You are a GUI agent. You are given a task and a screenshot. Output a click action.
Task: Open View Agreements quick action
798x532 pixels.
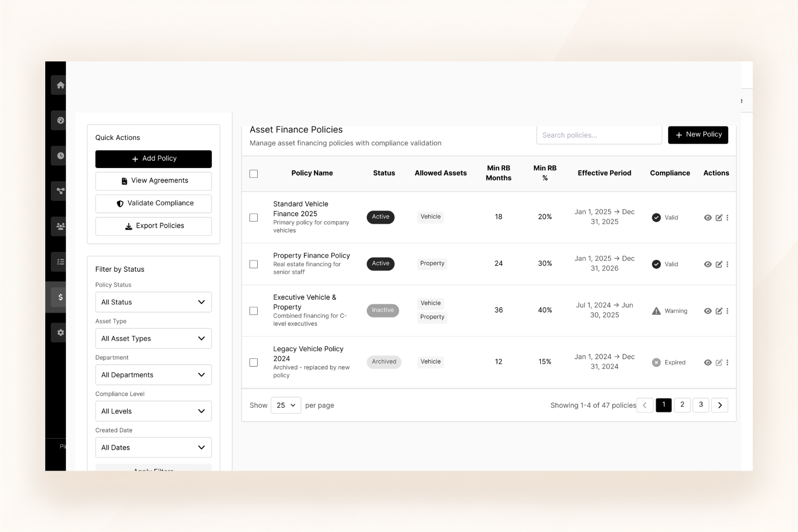click(x=153, y=181)
